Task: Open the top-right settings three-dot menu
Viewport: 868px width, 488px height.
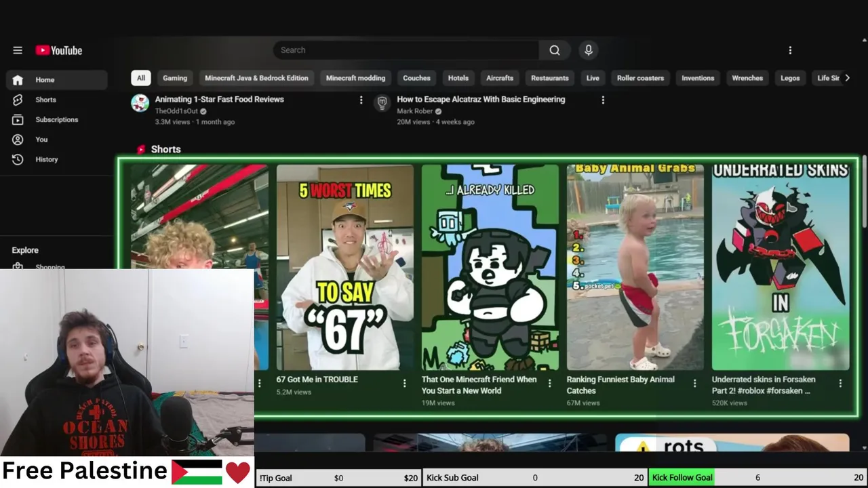Action: [x=790, y=50]
